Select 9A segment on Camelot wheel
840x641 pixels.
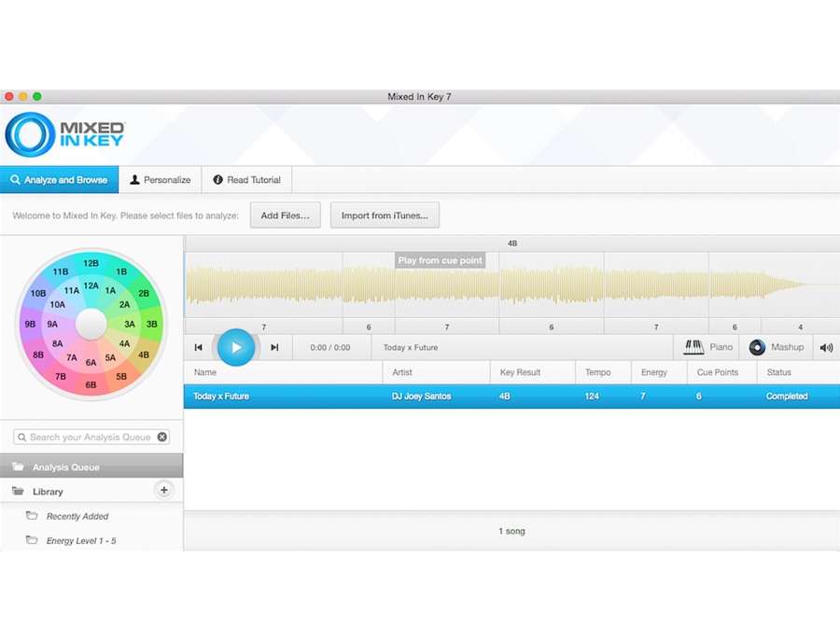click(x=52, y=324)
